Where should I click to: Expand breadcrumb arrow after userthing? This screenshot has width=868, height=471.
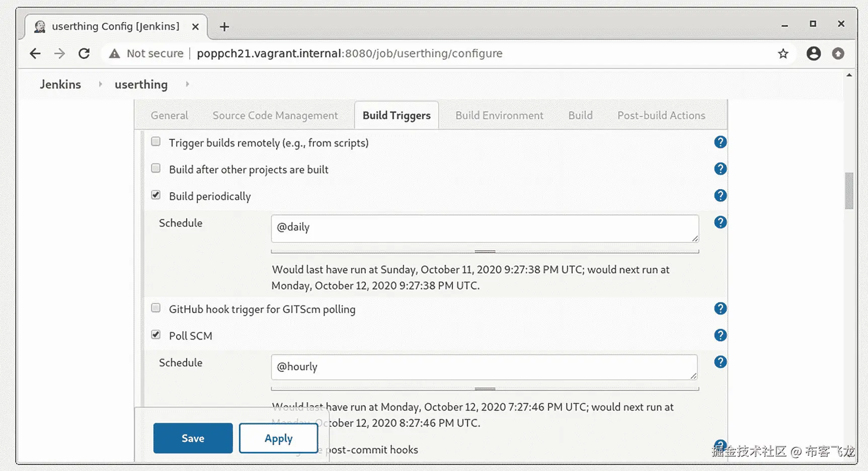tap(187, 84)
